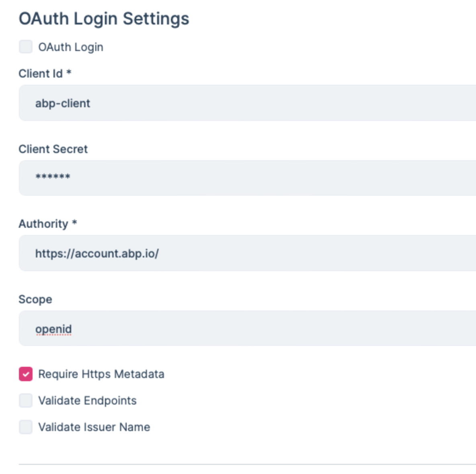The width and height of the screenshot is (476, 474).
Task: Click the 'Client Secret' field label
Action: [53, 149]
